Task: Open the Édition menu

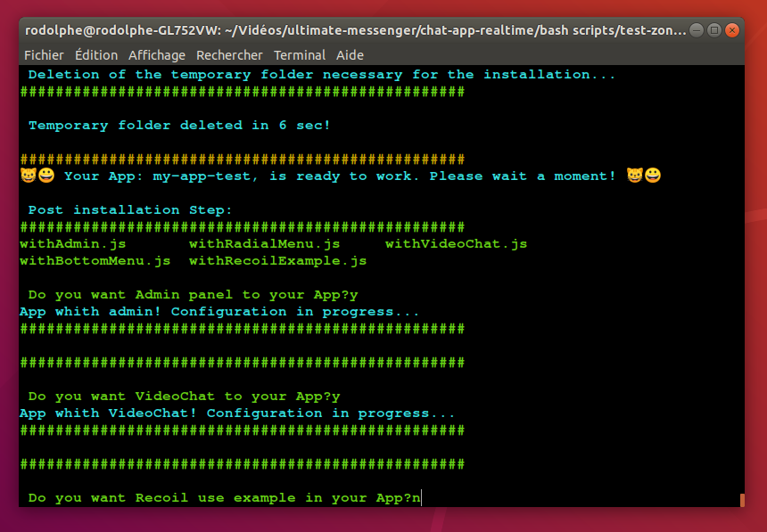Action: click(96, 55)
